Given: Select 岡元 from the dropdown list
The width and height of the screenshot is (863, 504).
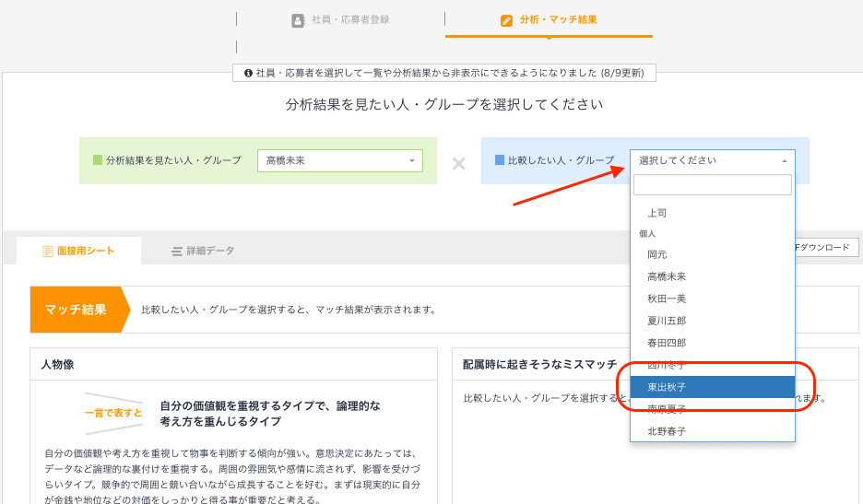Looking at the screenshot, I should (657, 254).
